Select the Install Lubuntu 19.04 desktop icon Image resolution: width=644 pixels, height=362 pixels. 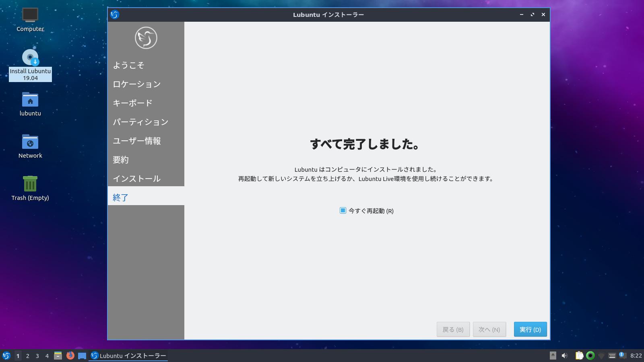30,65
